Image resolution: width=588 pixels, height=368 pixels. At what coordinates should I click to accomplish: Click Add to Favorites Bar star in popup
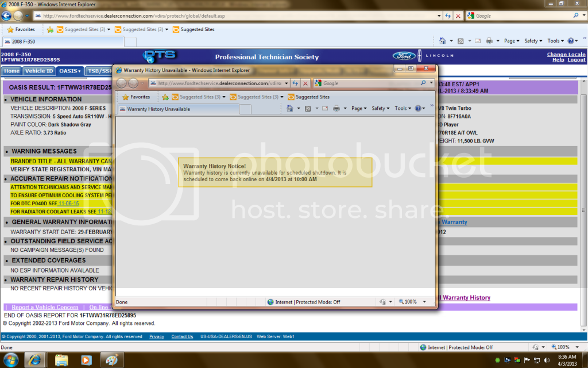coord(165,97)
